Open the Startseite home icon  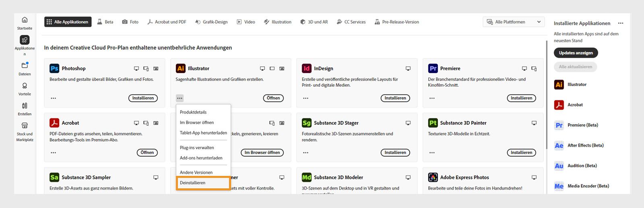[25, 20]
